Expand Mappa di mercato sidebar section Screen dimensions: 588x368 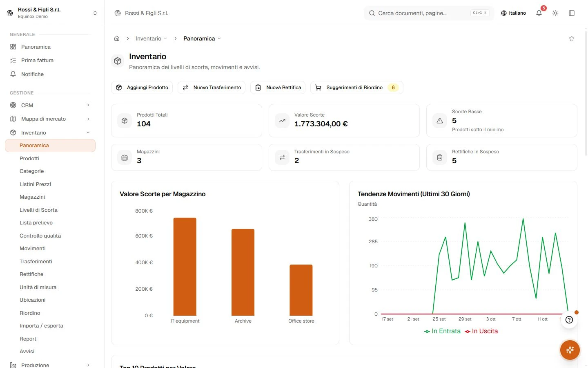(50, 119)
